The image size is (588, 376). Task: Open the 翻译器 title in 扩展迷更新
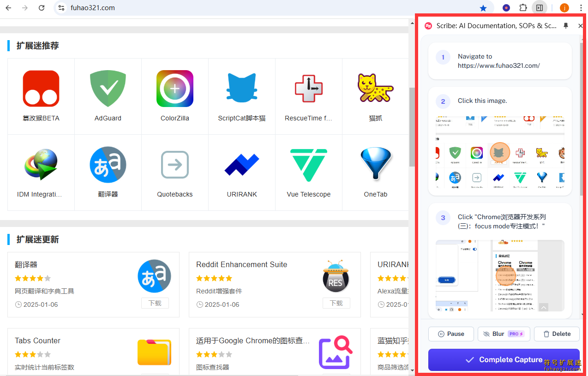26,265
